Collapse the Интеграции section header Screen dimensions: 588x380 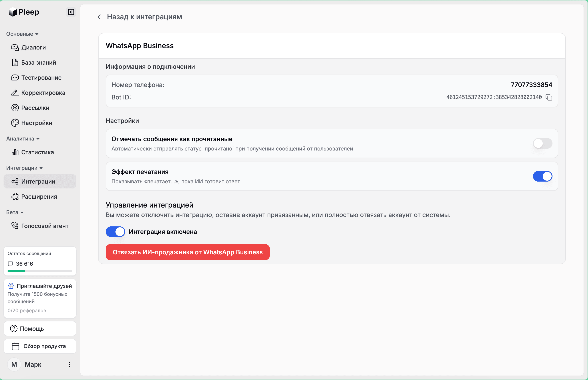click(x=24, y=168)
